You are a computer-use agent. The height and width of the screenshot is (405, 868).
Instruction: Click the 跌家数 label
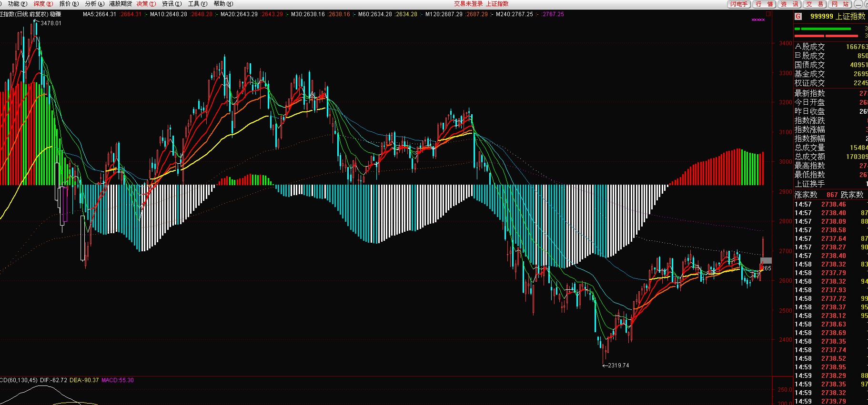(x=852, y=195)
